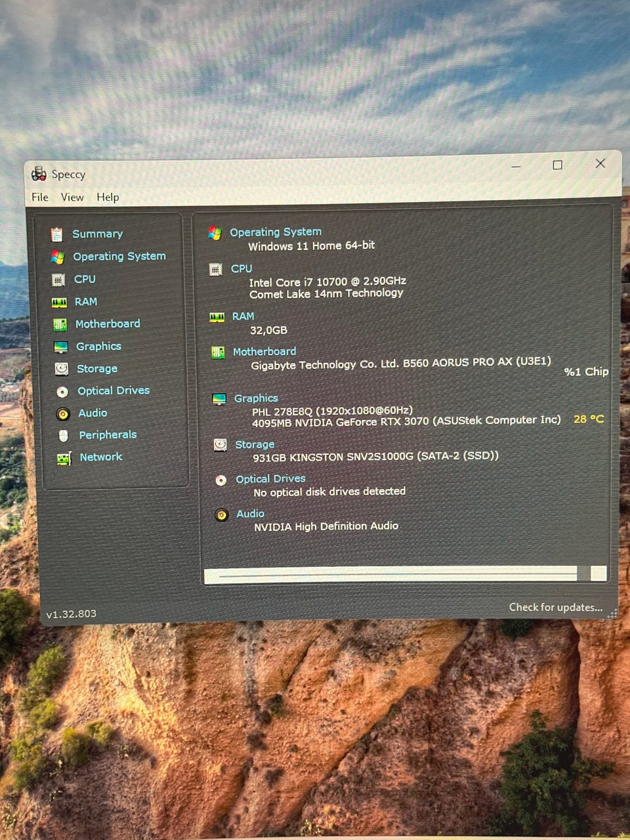Open the View menu
This screenshot has height=840, width=630.
coord(72,198)
